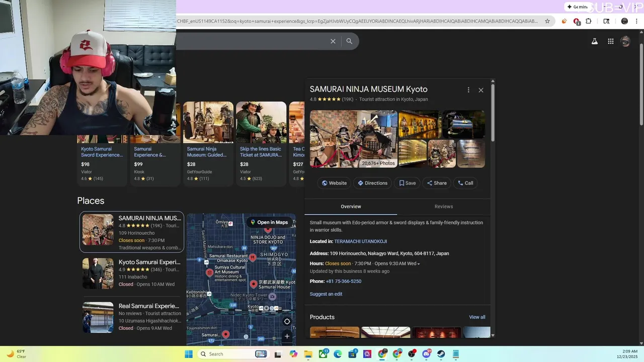Open Steam from the taskbar

(x=441, y=354)
